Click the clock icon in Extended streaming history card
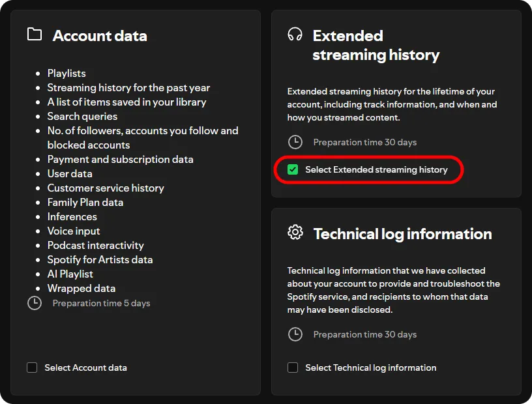The image size is (532, 404). coord(295,142)
